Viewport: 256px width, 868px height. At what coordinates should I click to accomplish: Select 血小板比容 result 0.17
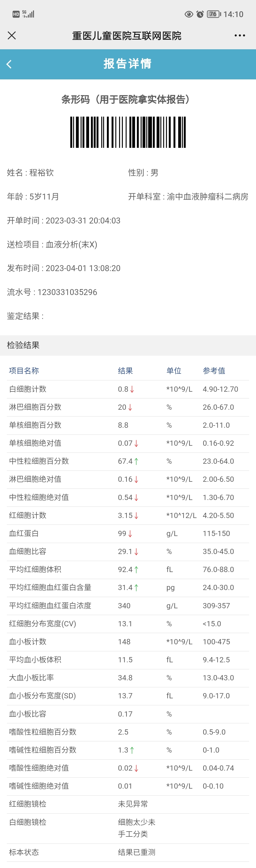tap(125, 714)
